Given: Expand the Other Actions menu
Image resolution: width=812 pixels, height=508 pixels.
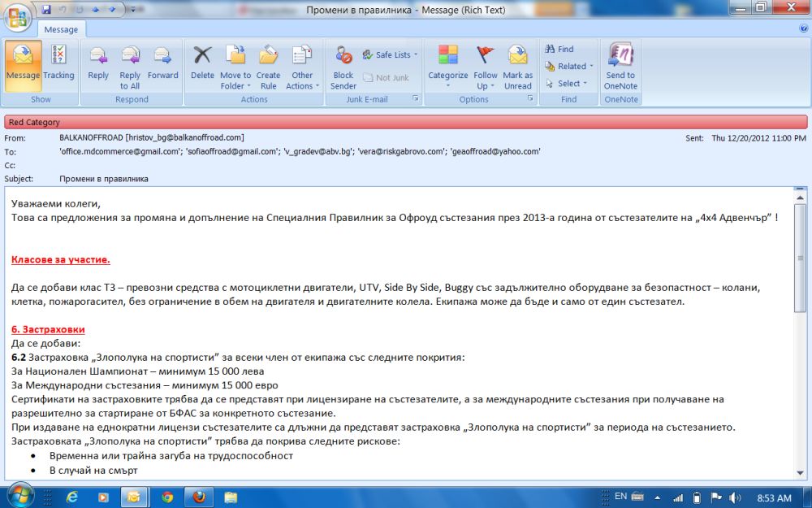Looking at the screenshot, I should point(302,67).
